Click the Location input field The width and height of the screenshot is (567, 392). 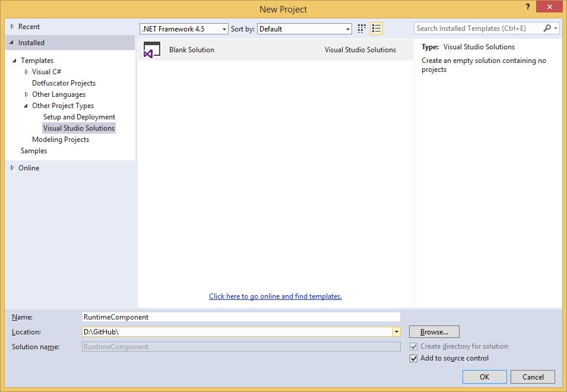(237, 331)
